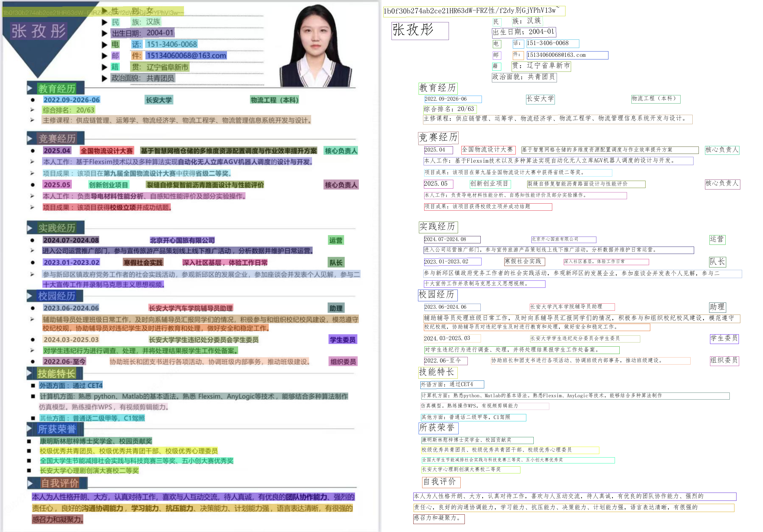Image resolution: width=763 pixels, height=532 pixels.
Task: Select the 长安大学 highlighted label on the left
Action: coord(159,100)
